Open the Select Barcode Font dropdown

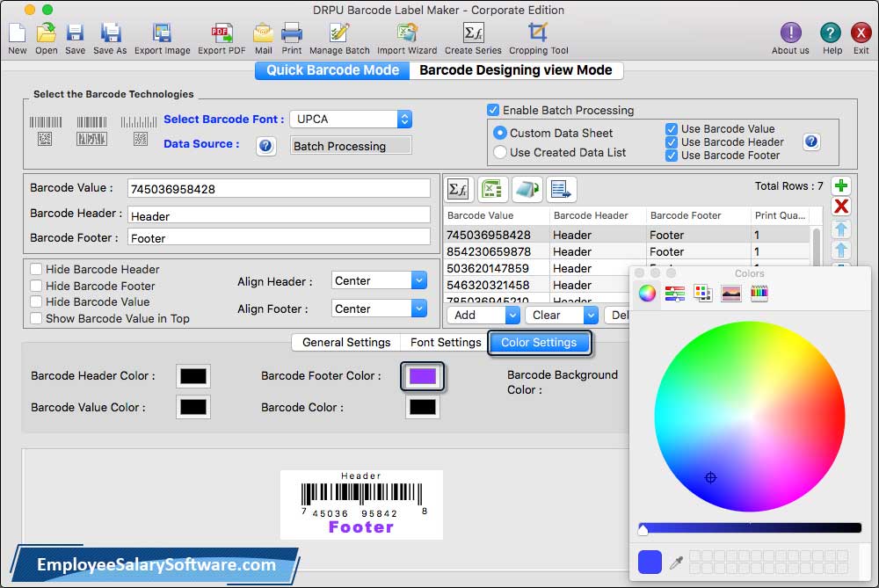pyautogui.click(x=351, y=119)
